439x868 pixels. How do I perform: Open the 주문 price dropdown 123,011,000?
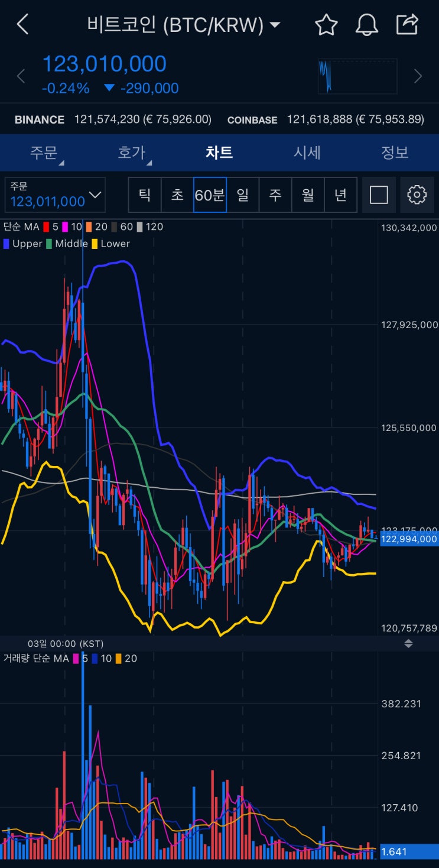pos(55,195)
